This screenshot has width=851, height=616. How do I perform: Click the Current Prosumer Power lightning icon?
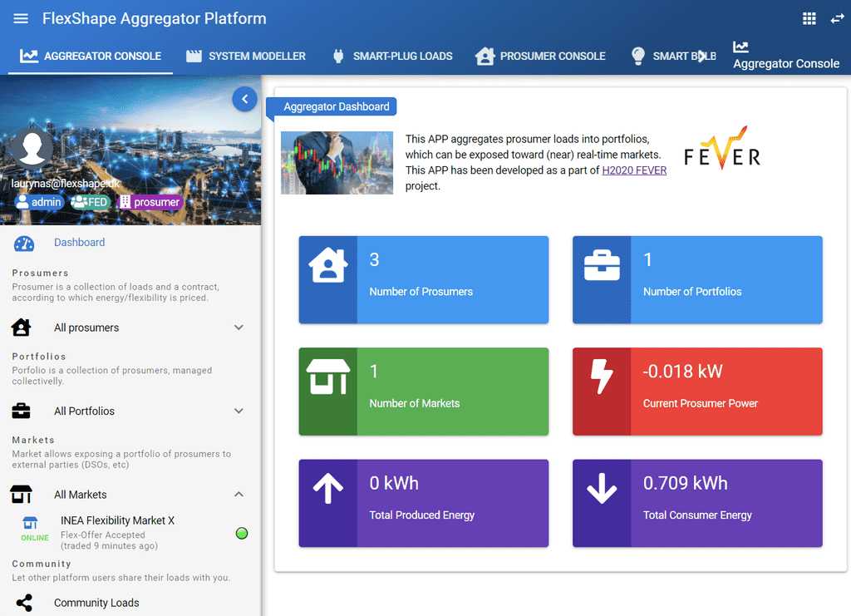pyautogui.click(x=602, y=375)
